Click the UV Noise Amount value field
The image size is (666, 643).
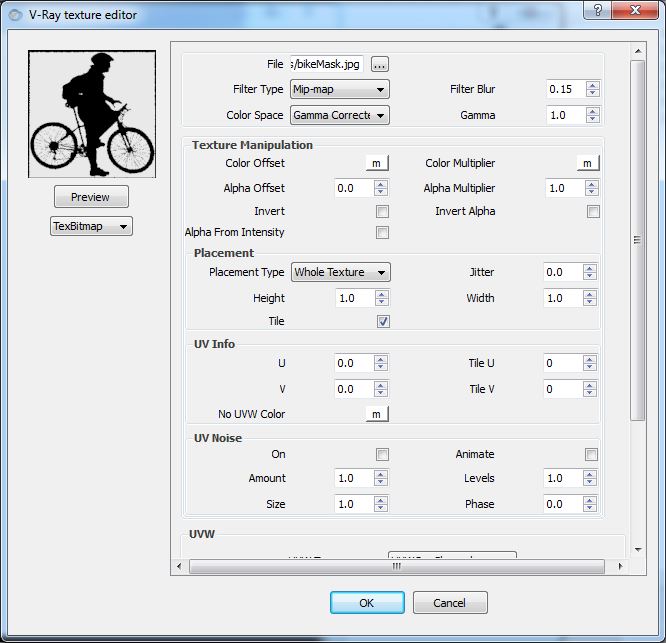[x=355, y=478]
